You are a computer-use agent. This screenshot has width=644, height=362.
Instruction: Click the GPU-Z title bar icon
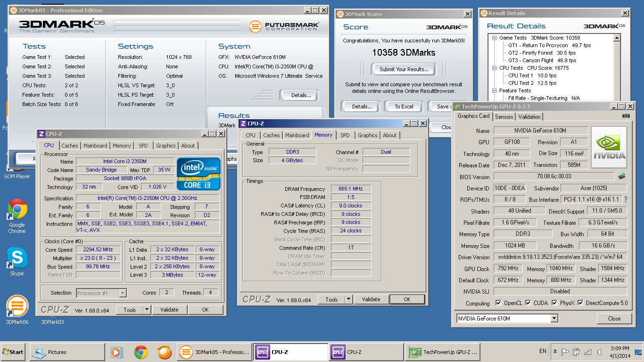[x=457, y=107]
